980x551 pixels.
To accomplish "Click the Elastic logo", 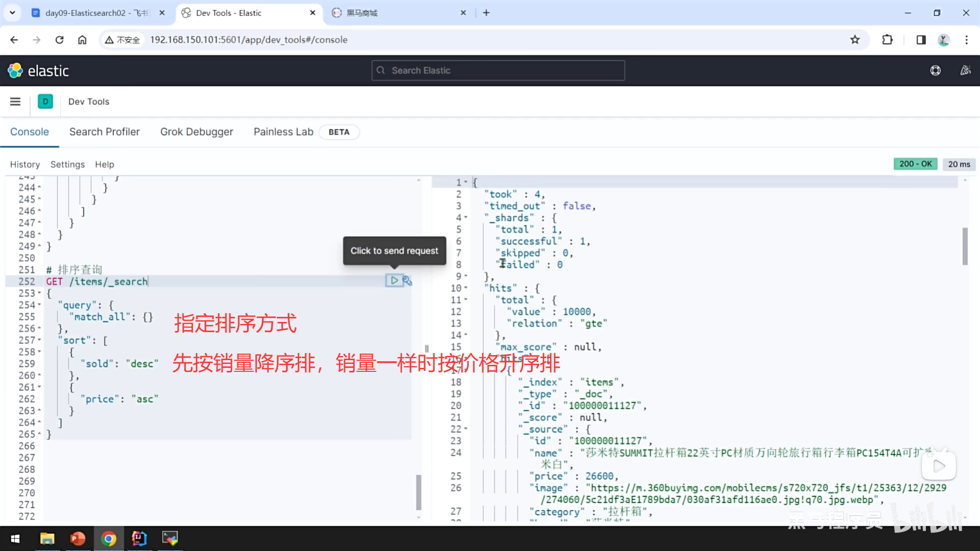I will (38, 70).
